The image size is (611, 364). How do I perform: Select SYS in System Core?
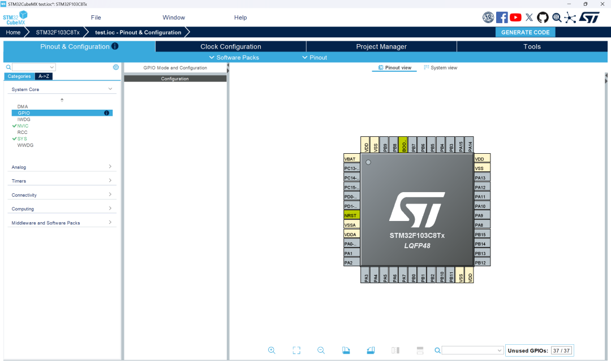click(22, 138)
